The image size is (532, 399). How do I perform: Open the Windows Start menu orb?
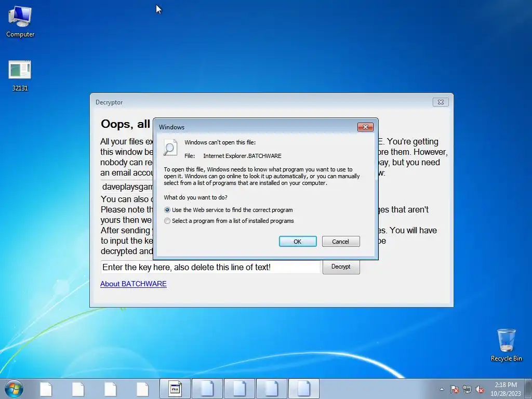14,389
